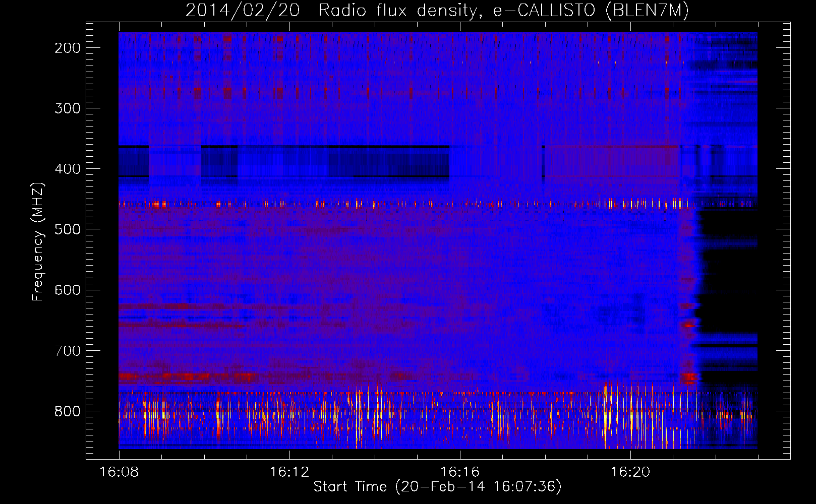Click the 800 frequency tick label
The width and height of the screenshot is (816, 504).
68,411
